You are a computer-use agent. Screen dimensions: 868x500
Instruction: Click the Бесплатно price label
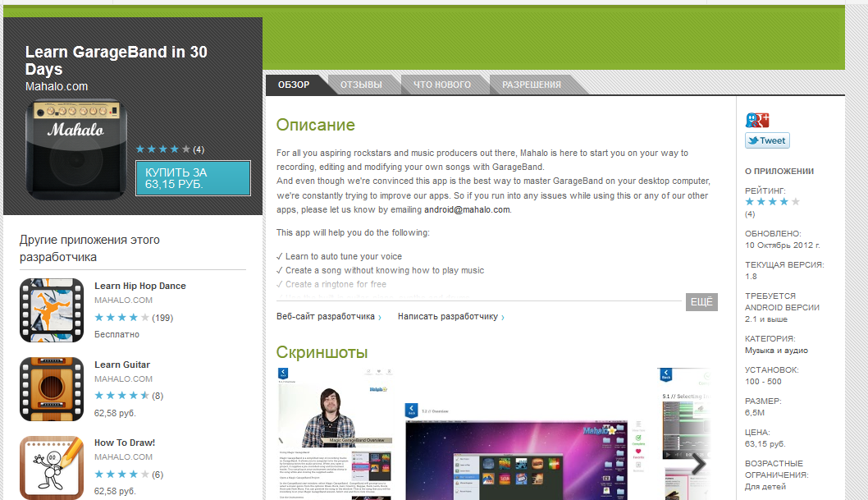tap(116, 334)
